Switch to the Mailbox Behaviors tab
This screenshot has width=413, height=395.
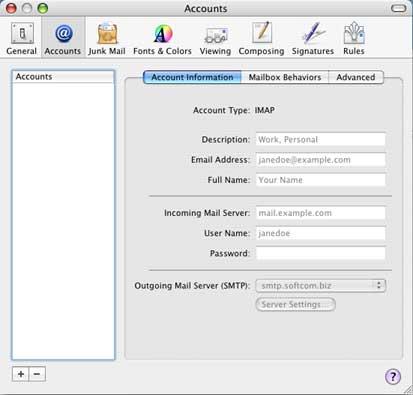pos(285,77)
